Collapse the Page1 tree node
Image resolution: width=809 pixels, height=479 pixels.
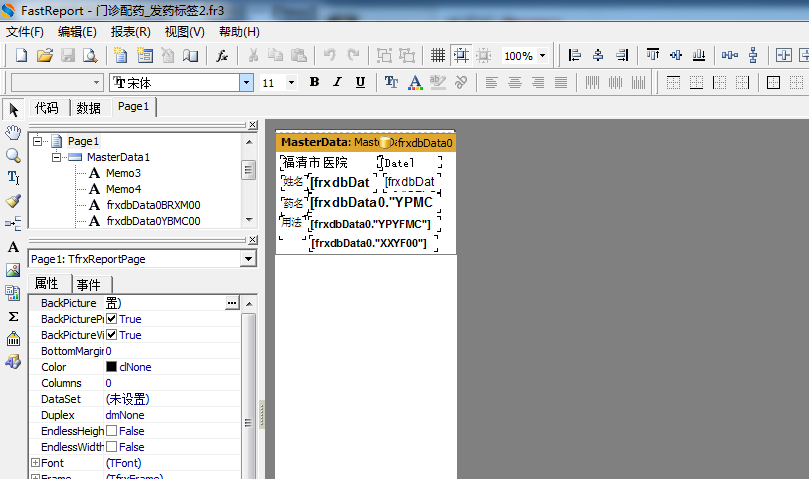38,141
